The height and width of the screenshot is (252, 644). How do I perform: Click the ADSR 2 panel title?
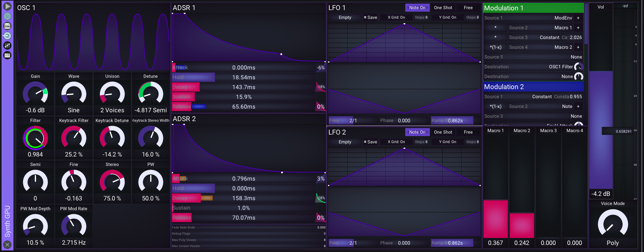click(184, 119)
